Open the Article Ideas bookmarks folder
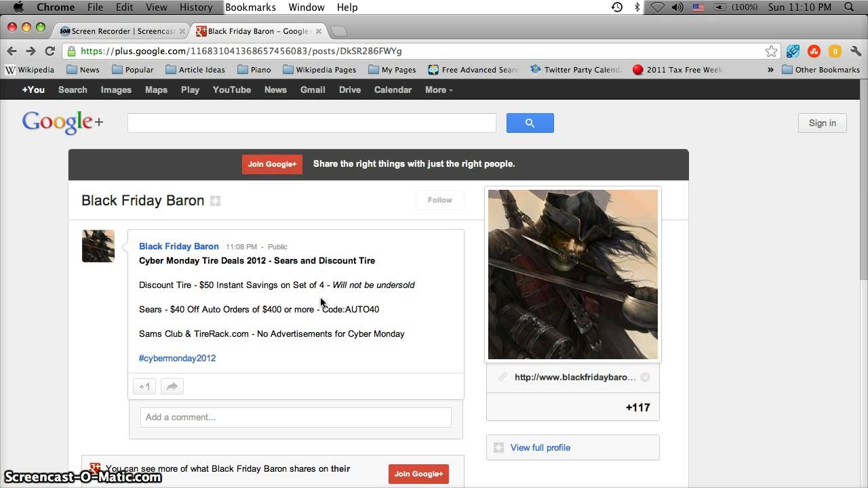Image resolution: width=868 pixels, height=488 pixels. [195, 70]
